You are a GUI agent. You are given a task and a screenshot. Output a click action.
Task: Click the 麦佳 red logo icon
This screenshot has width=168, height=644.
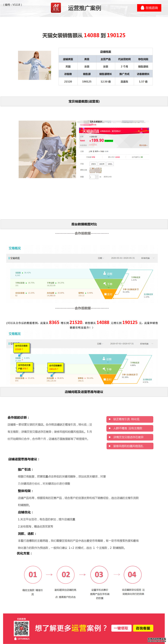coord(56,8)
